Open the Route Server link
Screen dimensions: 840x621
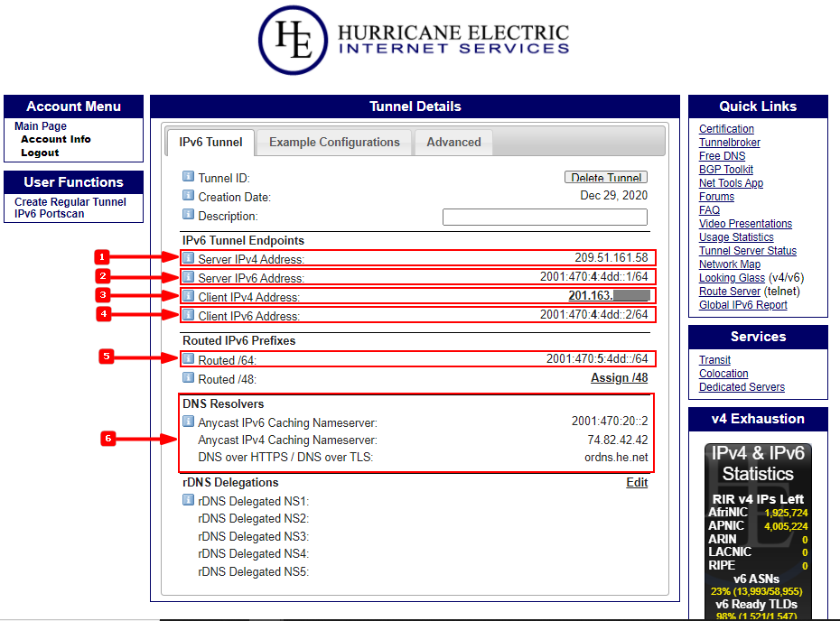point(730,292)
